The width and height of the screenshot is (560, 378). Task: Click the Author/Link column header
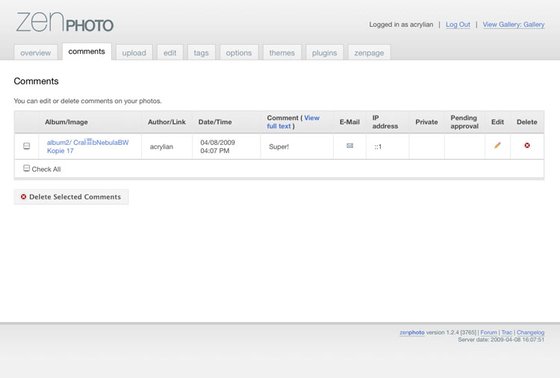(x=167, y=122)
